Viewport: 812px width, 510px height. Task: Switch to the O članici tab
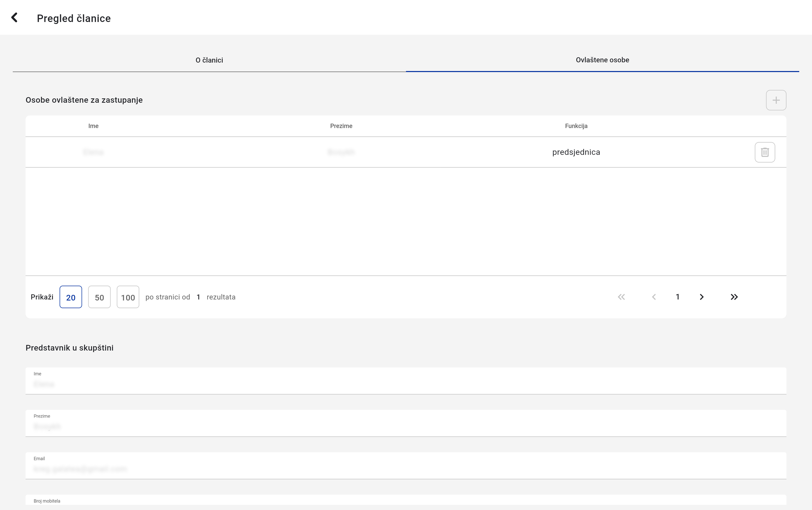pos(209,60)
